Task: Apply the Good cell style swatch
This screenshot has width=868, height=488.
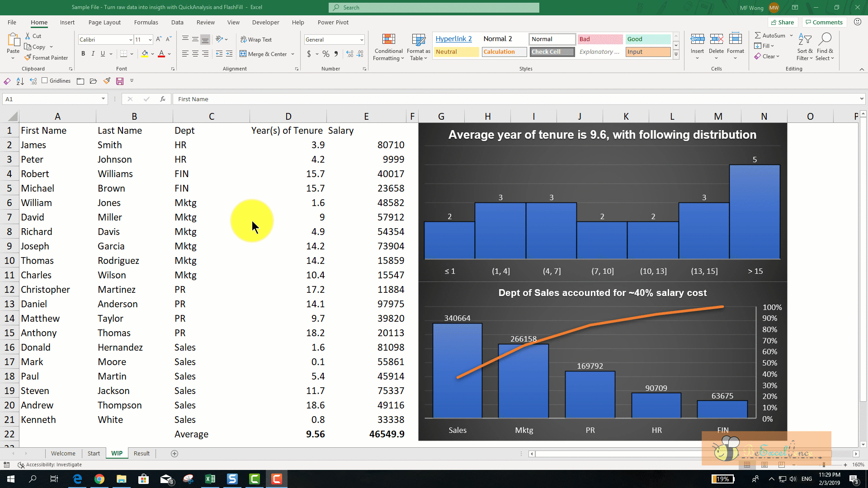Action: coord(647,39)
